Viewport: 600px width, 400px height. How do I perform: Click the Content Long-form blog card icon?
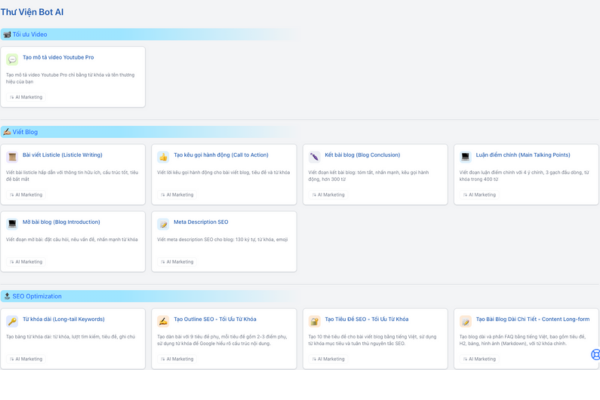(x=465, y=322)
